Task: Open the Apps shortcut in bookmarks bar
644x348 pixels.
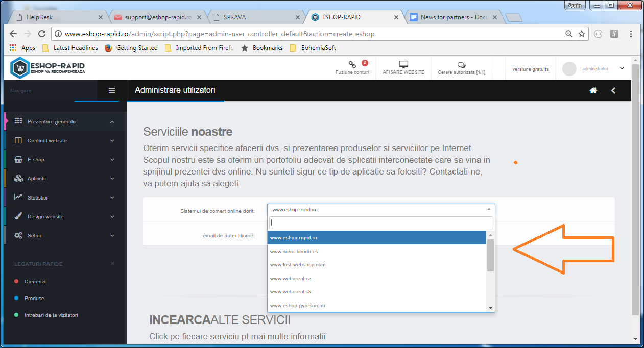Action: [22, 48]
